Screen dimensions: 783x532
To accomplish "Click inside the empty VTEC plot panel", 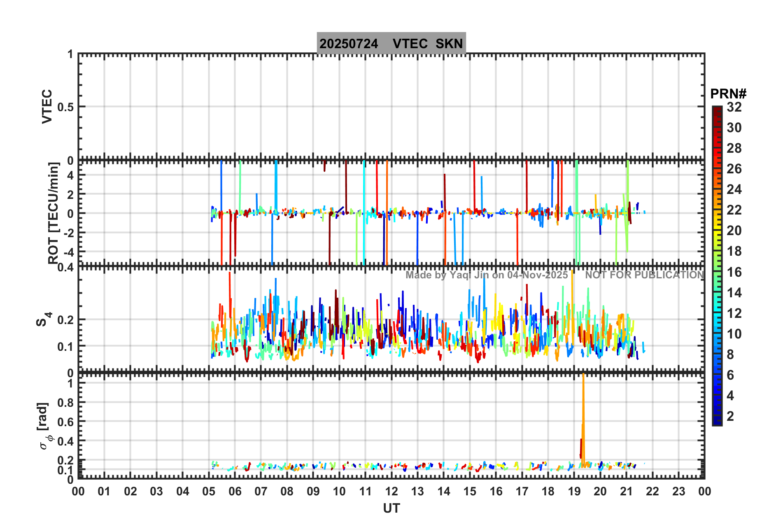I will pos(391,106).
